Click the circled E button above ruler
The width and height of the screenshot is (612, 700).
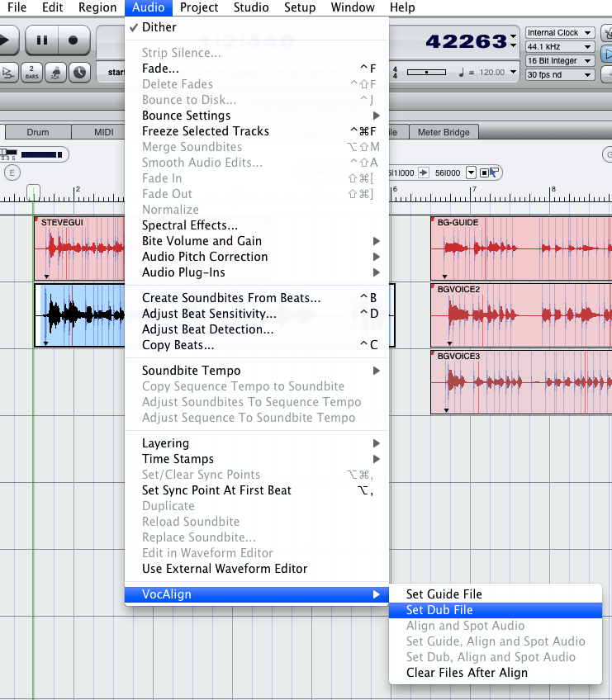12,173
